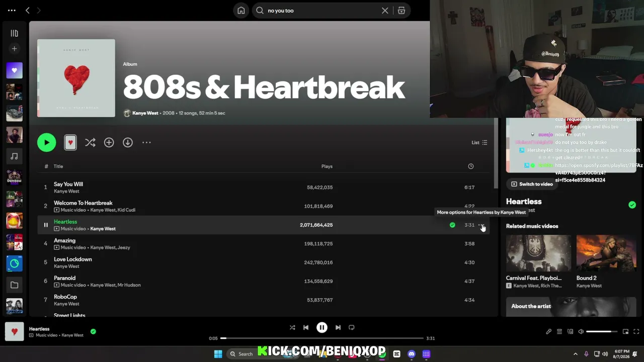Toggle saved checkmark in the player bar
Image resolution: width=644 pixels, height=362 pixels.
(93, 331)
